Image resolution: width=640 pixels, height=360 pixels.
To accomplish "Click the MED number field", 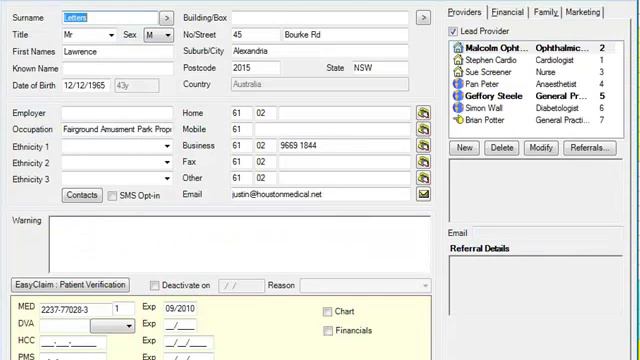I will pyautogui.click(x=75, y=309).
